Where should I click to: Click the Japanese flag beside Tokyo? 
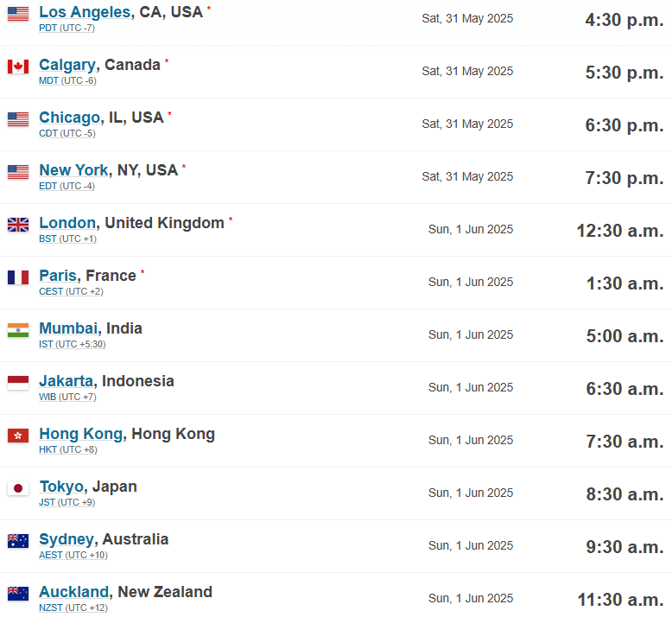[18, 488]
